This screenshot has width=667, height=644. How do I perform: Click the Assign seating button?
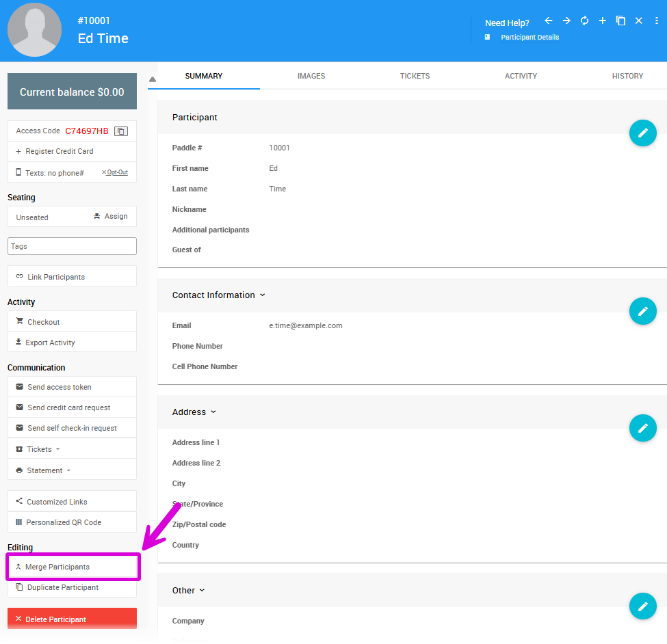[110, 217]
